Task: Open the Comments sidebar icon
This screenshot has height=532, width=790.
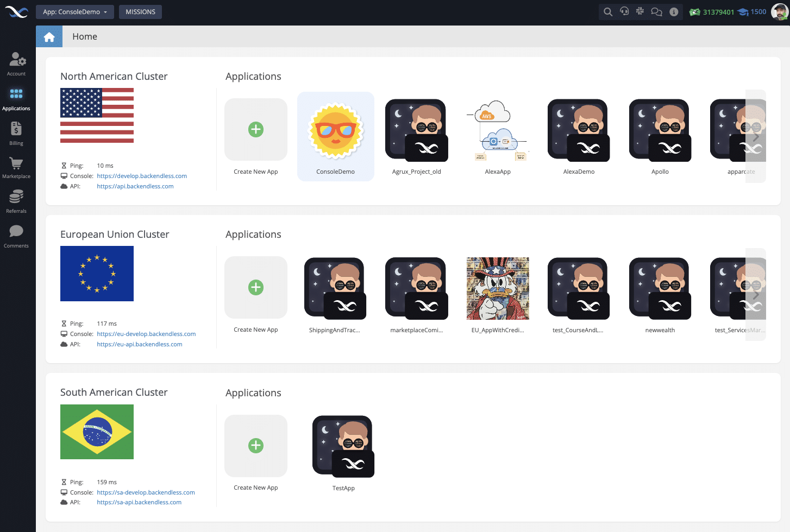Action: click(x=16, y=236)
